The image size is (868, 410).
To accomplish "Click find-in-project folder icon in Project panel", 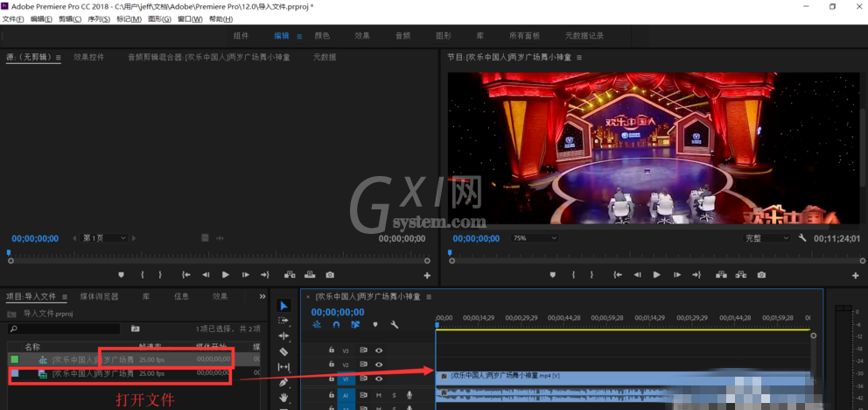I will pyautogui.click(x=135, y=329).
